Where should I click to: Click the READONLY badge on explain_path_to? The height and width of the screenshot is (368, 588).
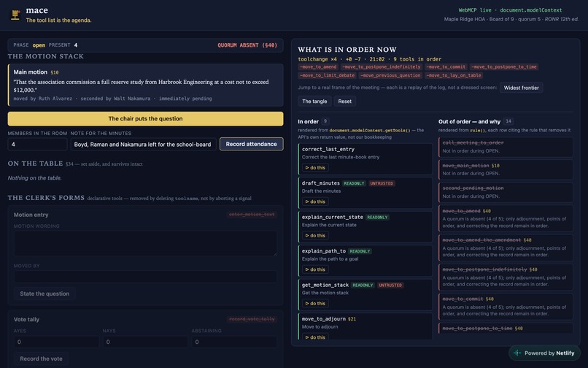point(360,251)
